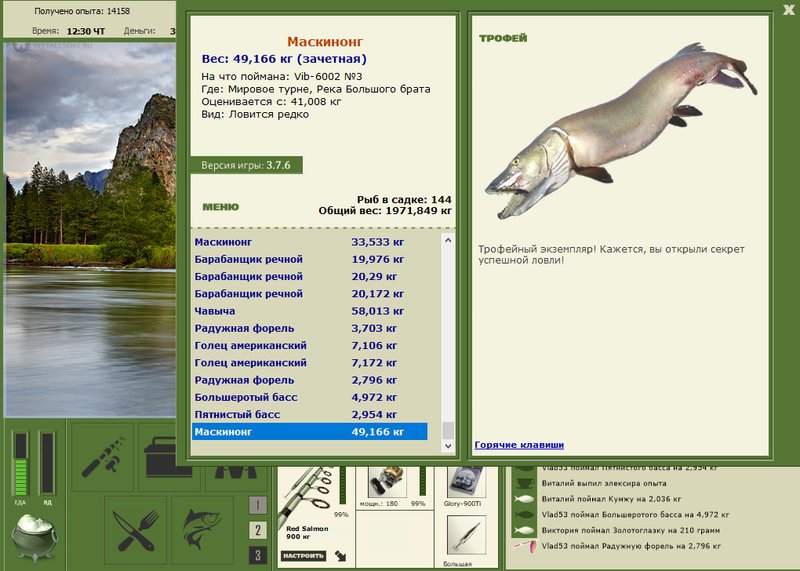Close the trophy window with X

click(789, 10)
